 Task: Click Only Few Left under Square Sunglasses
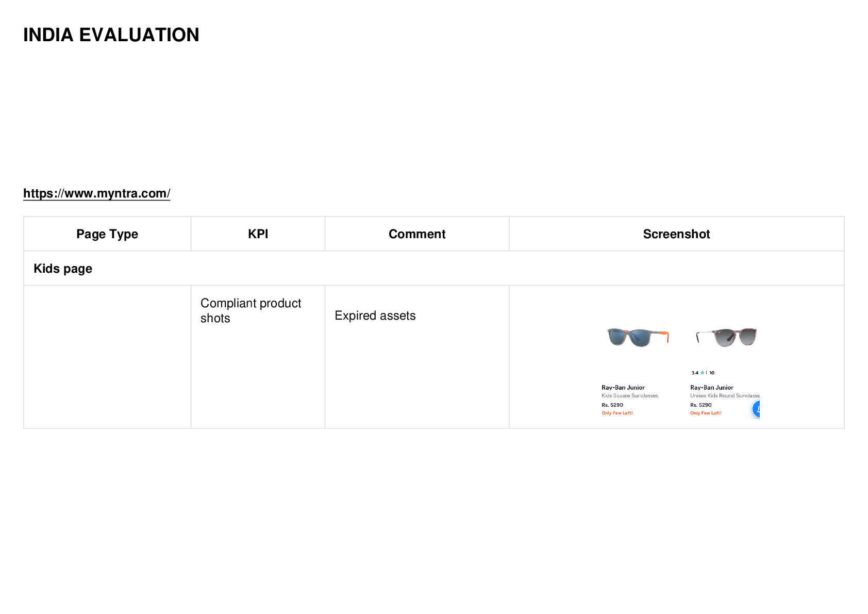click(x=617, y=413)
